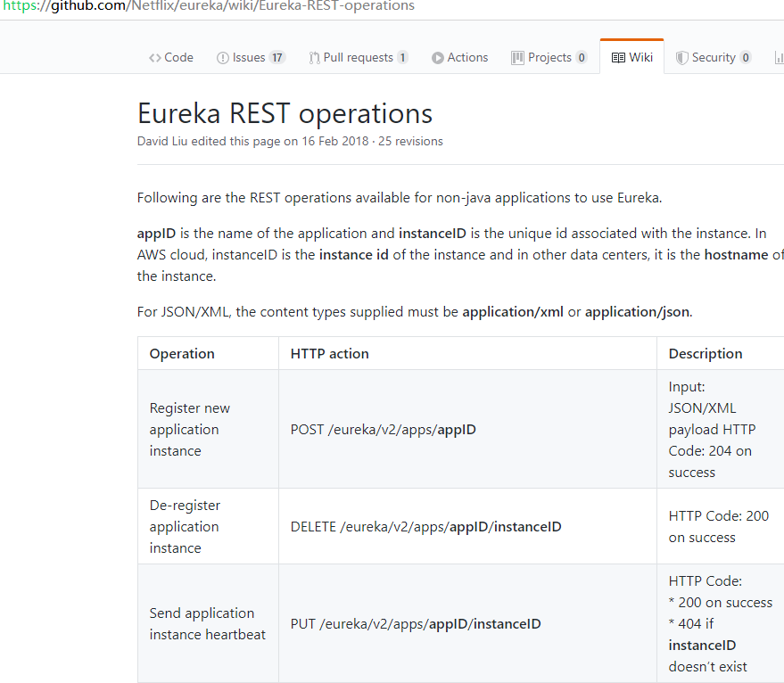Viewport: 784px width, 683px height.
Task: Click the Issues count badge 17
Action: pos(277,57)
